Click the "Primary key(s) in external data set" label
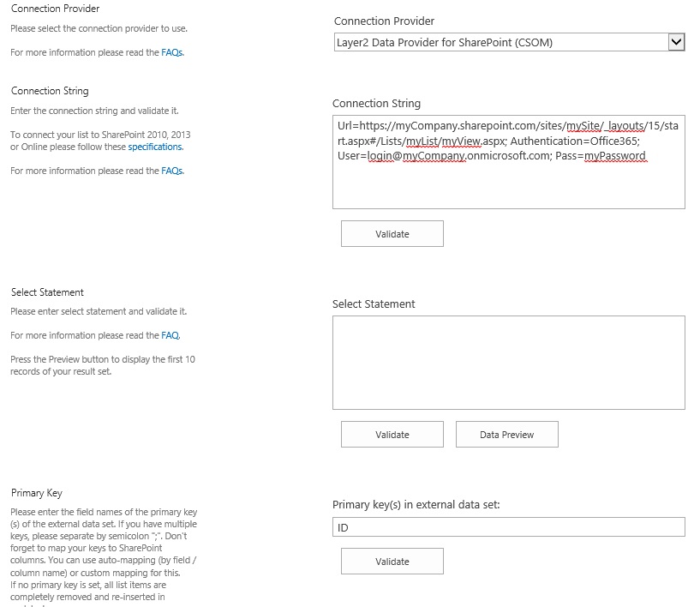Image resolution: width=700 pixels, height=607 pixels. click(416, 505)
